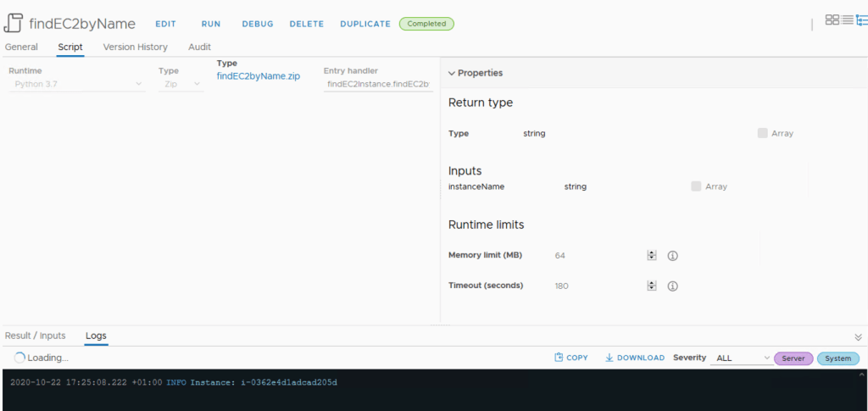The height and width of the screenshot is (411, 868).
Task: Switch to the list view icon
Action: coord(847,19)
